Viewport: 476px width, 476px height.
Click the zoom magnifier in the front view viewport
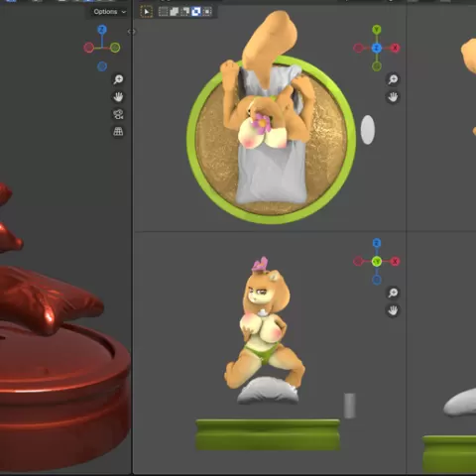coord(393,293)
